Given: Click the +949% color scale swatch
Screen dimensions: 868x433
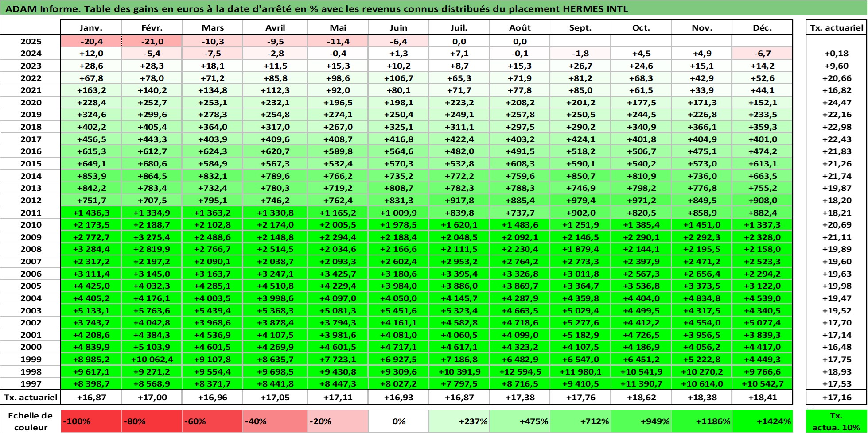Looking at the screenshot, I should click(x=641, y=421).
